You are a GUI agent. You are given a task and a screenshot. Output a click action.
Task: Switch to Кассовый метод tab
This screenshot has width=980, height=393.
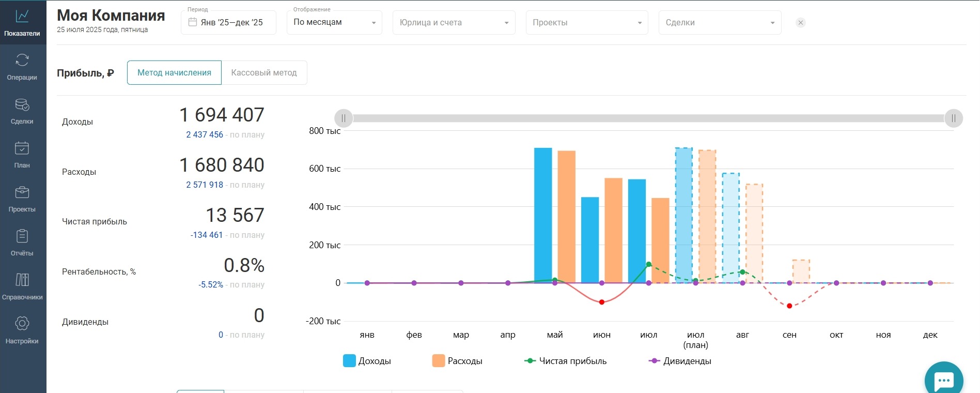(x=264, y=73)
